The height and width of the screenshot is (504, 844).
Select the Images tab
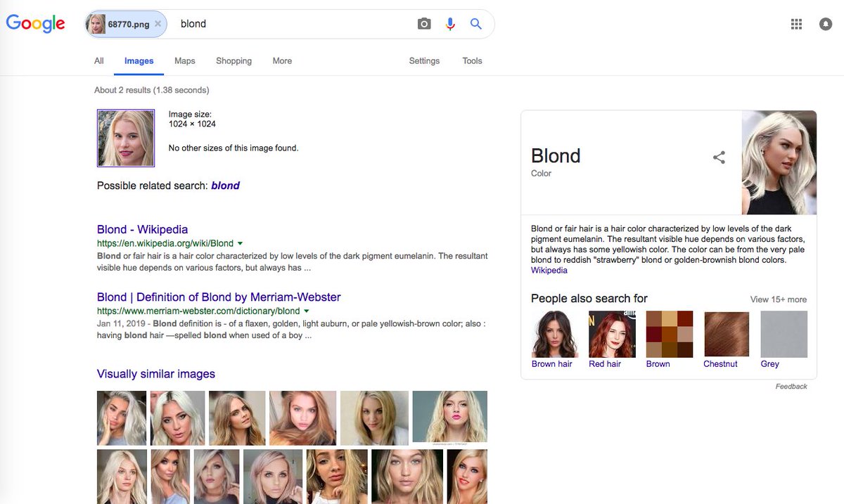point(139,61)
